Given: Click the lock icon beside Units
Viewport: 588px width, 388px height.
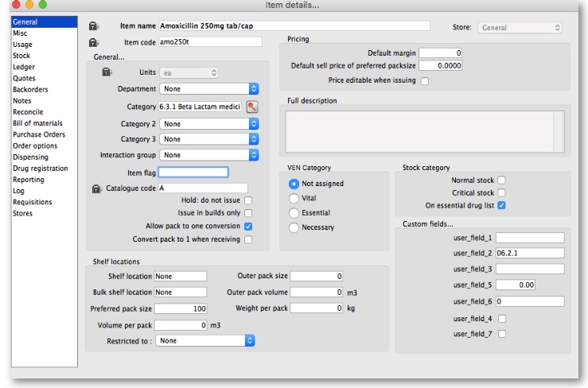Looking at the screenshot, I should 107,73.
